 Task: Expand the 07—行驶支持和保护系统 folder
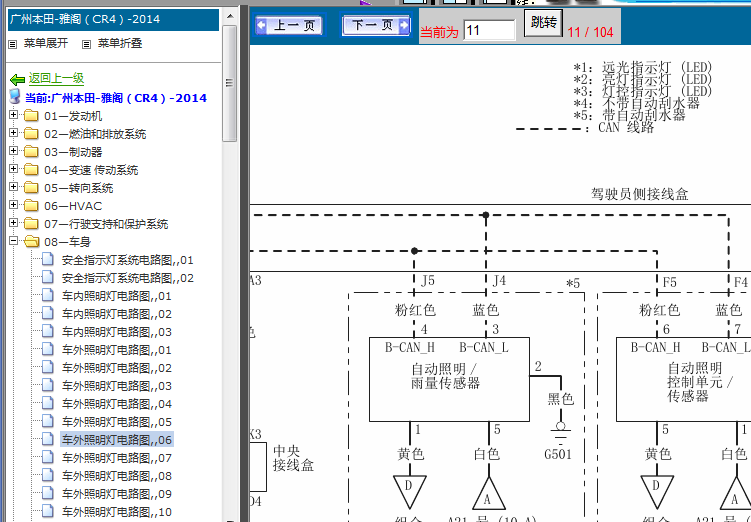coord(13,223)
